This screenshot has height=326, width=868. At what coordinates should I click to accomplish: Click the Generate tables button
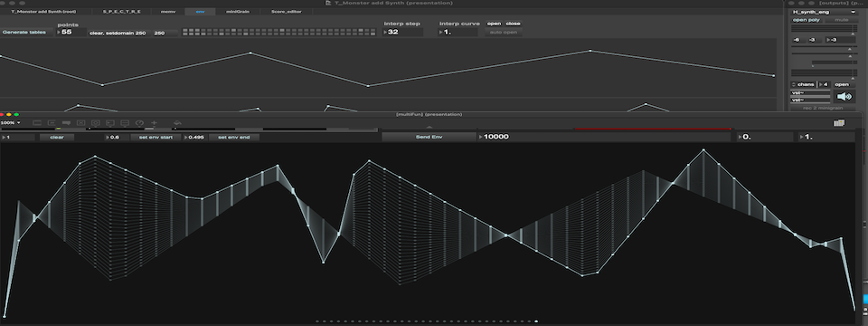point(26,33)
